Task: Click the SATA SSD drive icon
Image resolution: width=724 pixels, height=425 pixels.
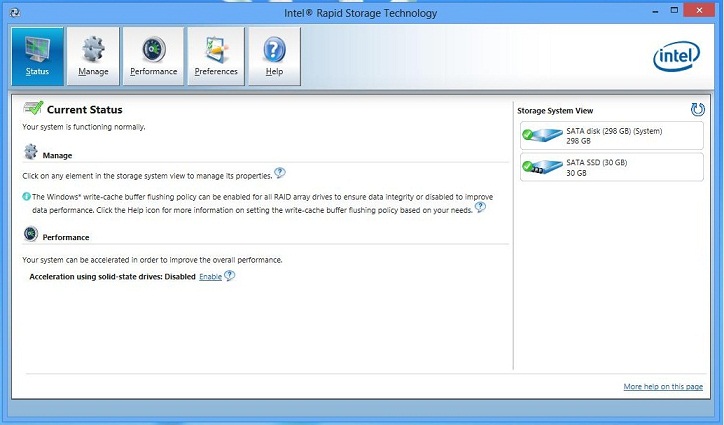Action: click(542, 167)
